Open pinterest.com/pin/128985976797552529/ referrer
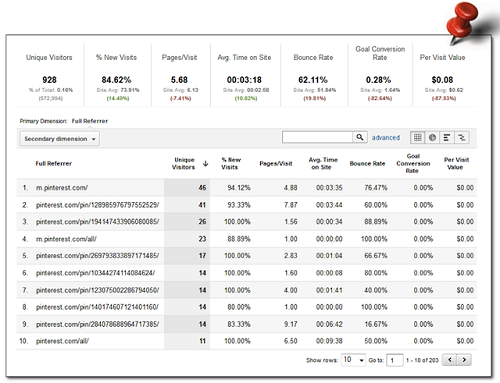The image size is (500, 383). [x=98, y=205]
